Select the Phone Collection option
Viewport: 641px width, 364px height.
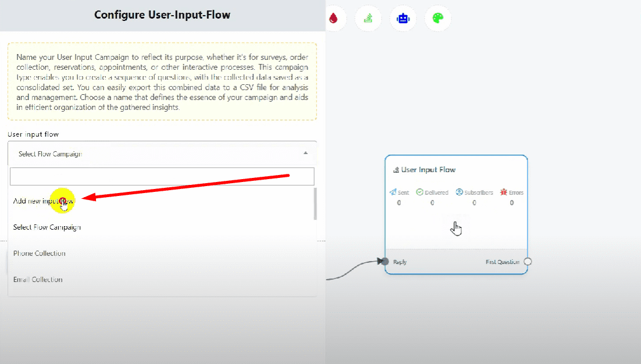click(x=39, y=254)
